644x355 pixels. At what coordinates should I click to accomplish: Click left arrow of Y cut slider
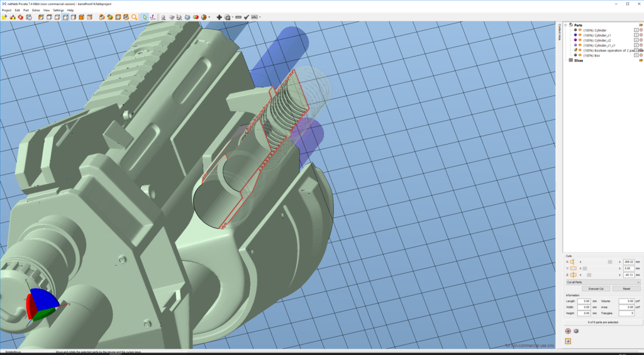[x=580, y=268]
